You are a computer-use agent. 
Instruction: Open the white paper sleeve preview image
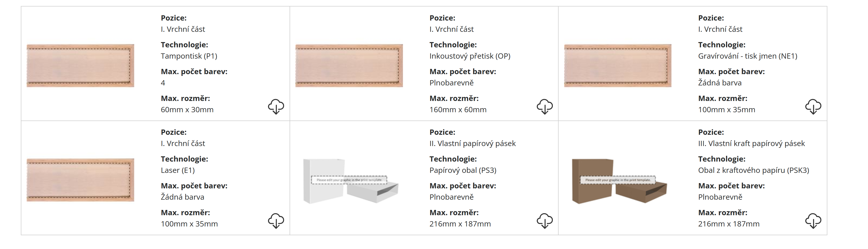coord(350,181)
